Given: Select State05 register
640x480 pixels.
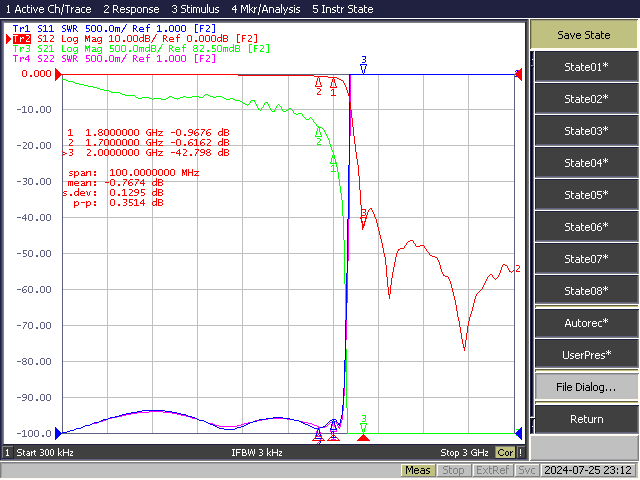Looking at the screenshot, I should pos(586,195).
